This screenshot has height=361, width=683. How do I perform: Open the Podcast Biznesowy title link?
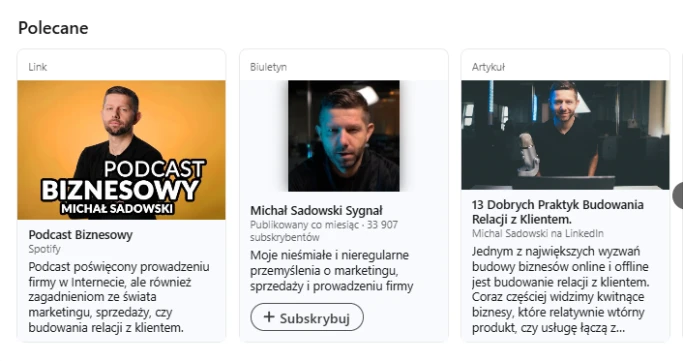tap(81, 235)
